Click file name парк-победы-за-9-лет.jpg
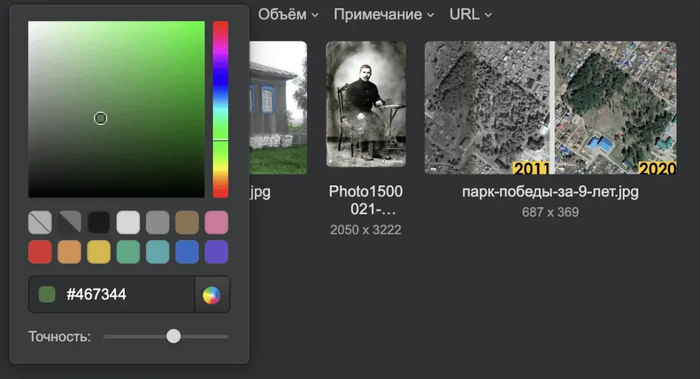Viewport: 700px width, 379px height. click(550, 192)
